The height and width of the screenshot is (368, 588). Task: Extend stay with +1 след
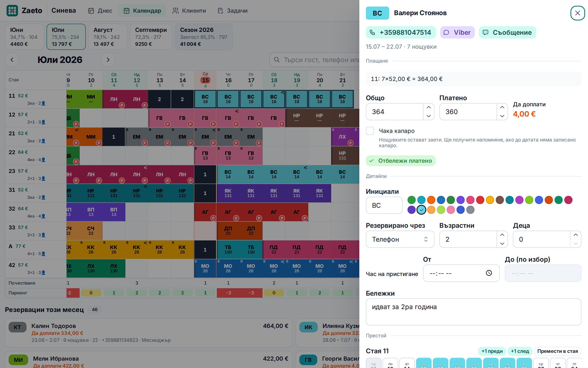(x=520, y=351)
